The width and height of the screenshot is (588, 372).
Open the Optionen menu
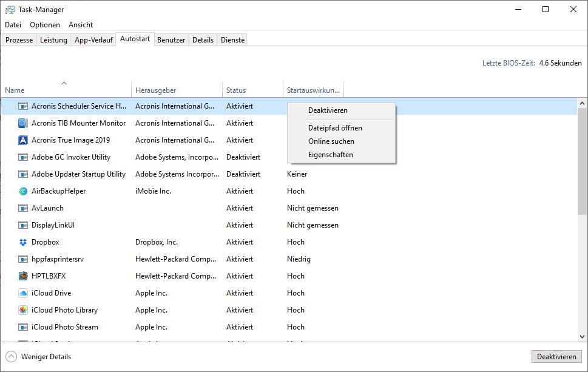45,25
